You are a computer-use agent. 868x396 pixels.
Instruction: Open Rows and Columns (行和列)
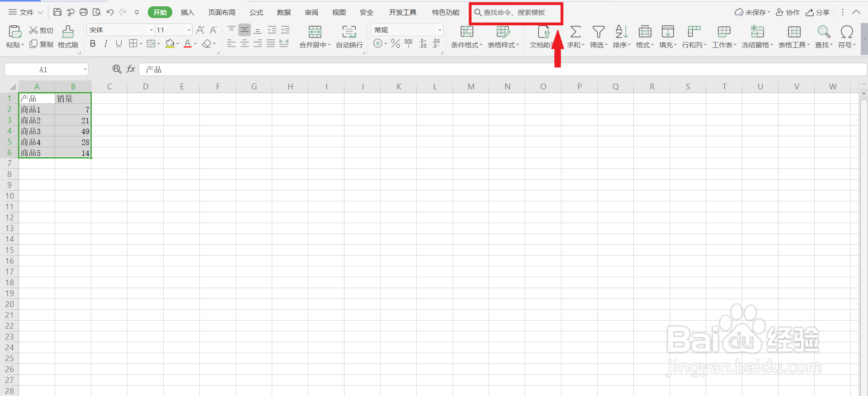[694, 37]
